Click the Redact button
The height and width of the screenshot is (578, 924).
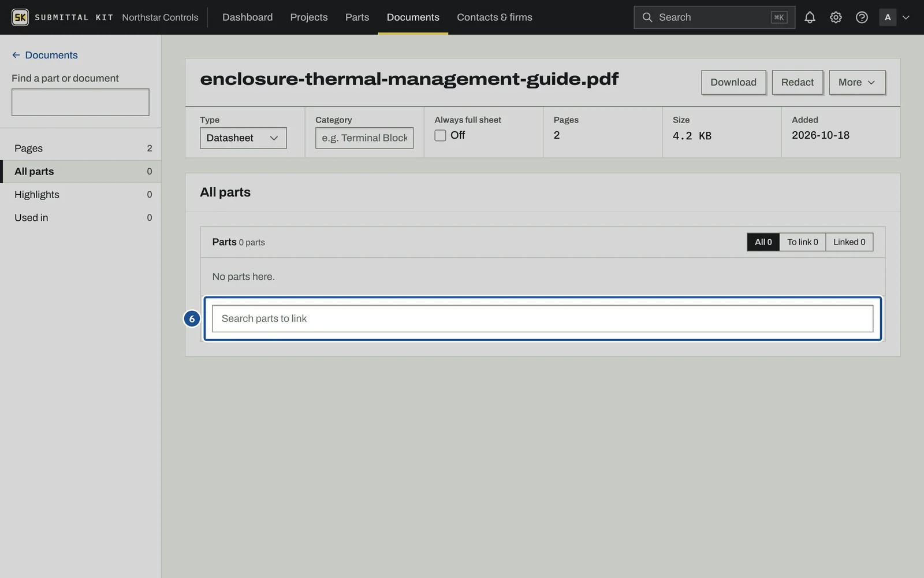[x=798, y=82]
